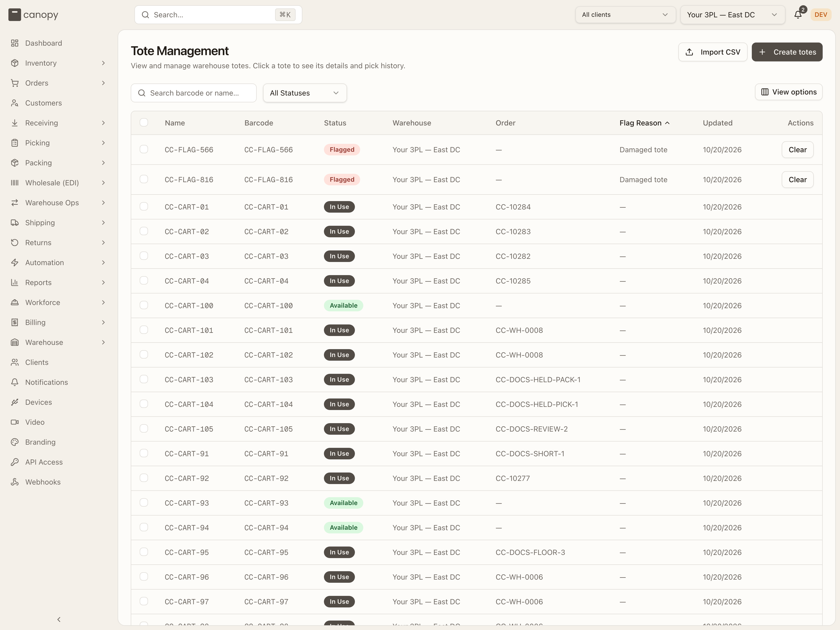Sort by the Flag Reason column header

pos(644,123)
